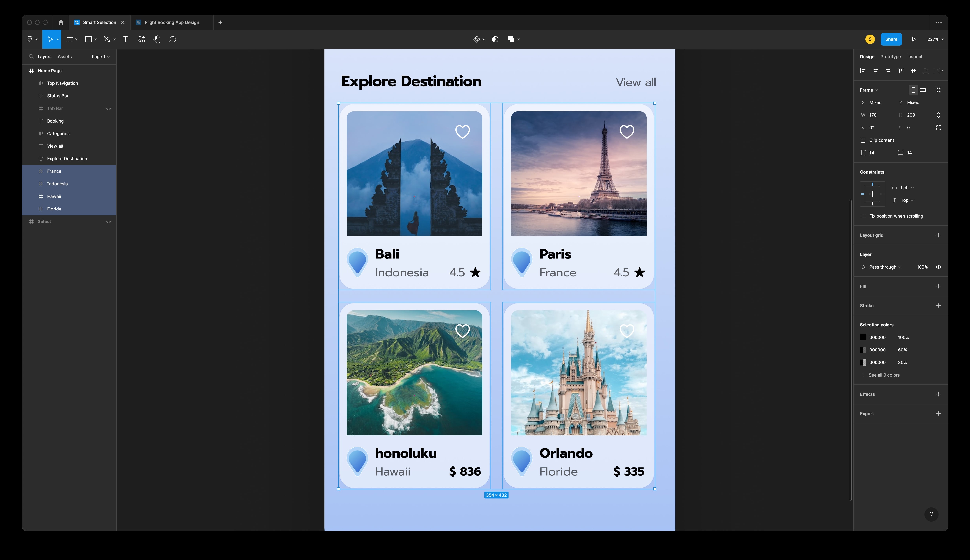This screenshot has width=970, height=560.
Task: Align selection to horizontal centers
Action: point(875,71)
